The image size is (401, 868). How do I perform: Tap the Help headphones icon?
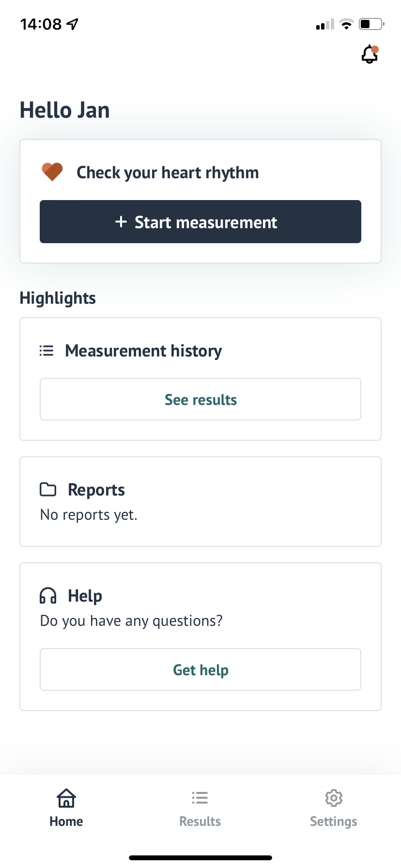click(x=48, y=595)
